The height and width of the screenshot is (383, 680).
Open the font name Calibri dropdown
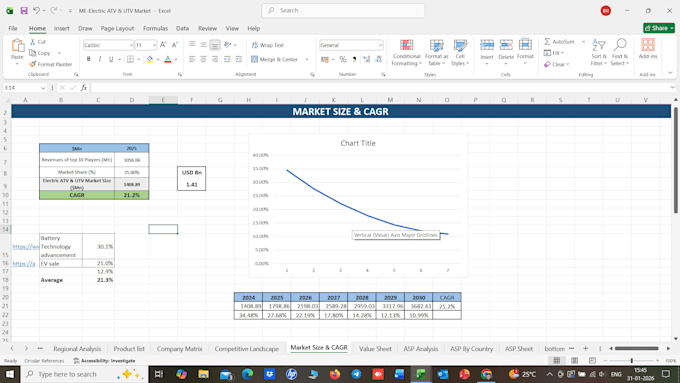131,45
